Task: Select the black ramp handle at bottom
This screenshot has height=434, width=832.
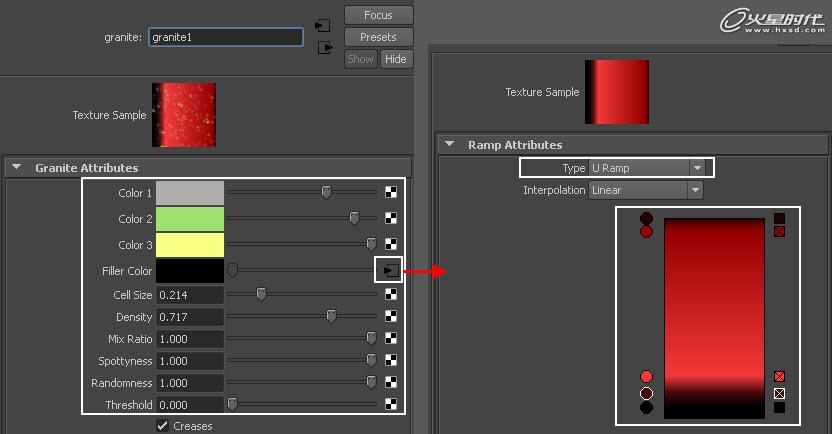Action: [x=646, y=407]
